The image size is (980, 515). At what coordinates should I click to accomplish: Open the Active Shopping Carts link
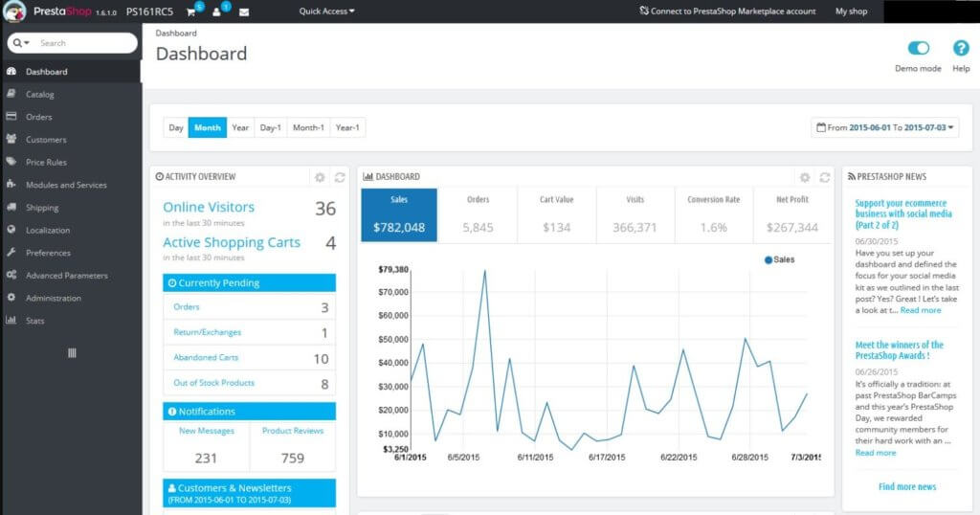click(x=232, y=242)
